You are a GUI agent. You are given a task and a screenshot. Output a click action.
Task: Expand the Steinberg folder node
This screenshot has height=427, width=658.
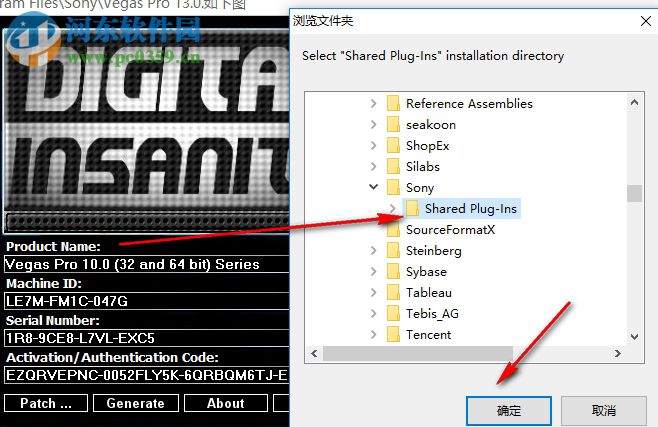click(373, 250)
